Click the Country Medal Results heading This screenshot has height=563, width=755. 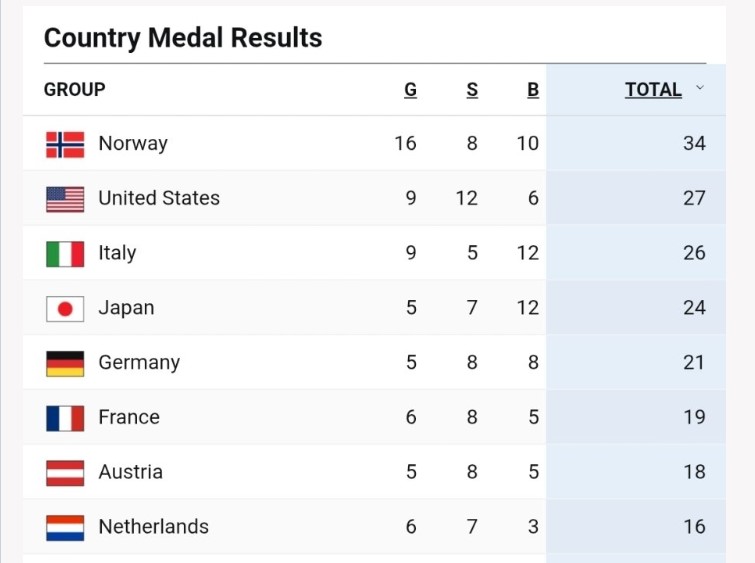(183, 38)
